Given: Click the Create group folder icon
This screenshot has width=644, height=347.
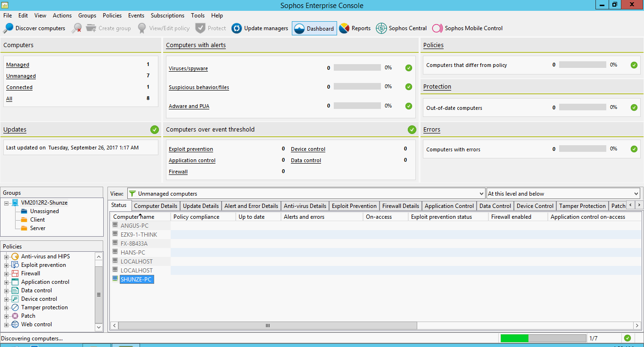Looking at the screenshot, I should click(x=91, y=28).
